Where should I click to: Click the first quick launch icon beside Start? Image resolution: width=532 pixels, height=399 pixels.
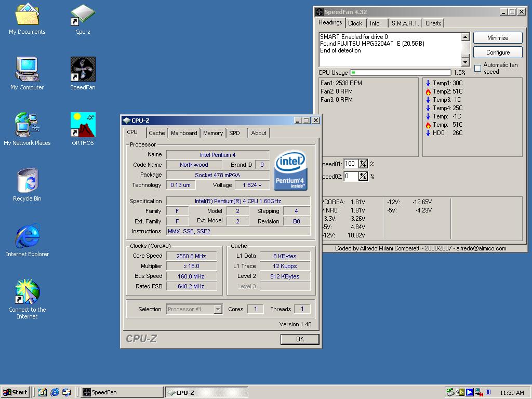coord(43,392)
